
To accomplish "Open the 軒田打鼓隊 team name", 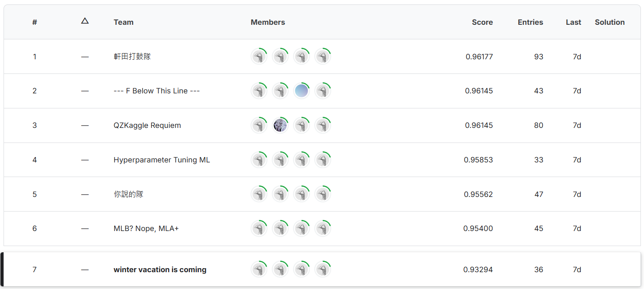I will (x=132, y=57).
